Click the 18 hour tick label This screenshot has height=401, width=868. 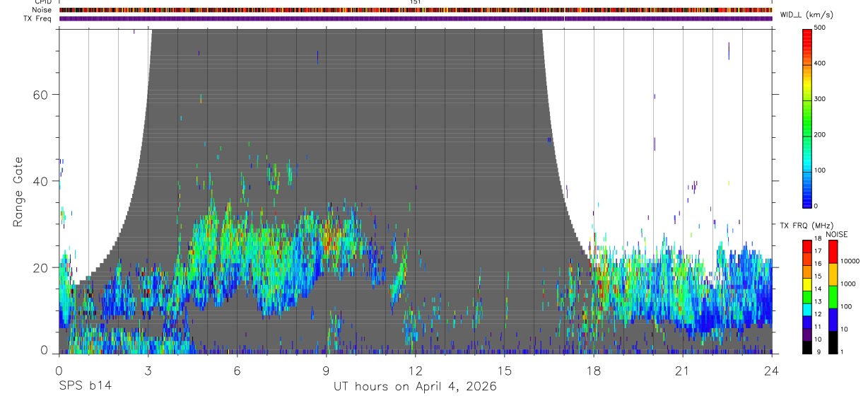tap(594, 371)
